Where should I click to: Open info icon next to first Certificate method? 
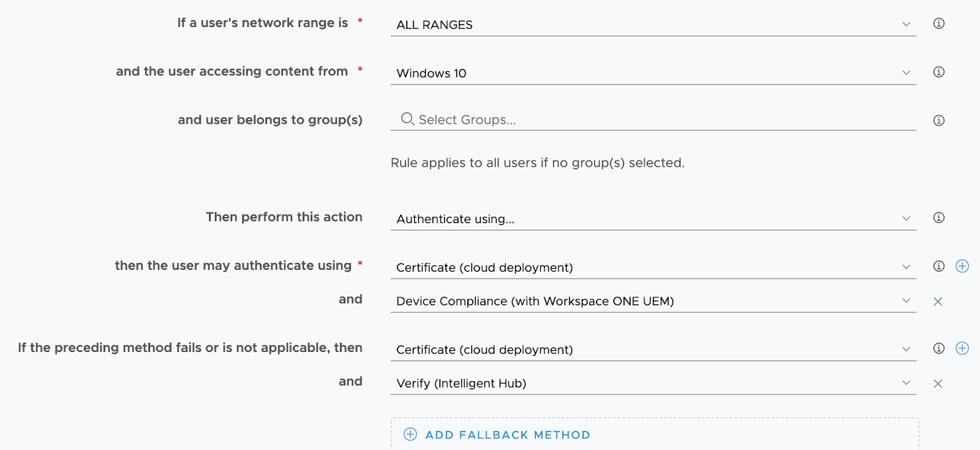click(x=938, y=266)
